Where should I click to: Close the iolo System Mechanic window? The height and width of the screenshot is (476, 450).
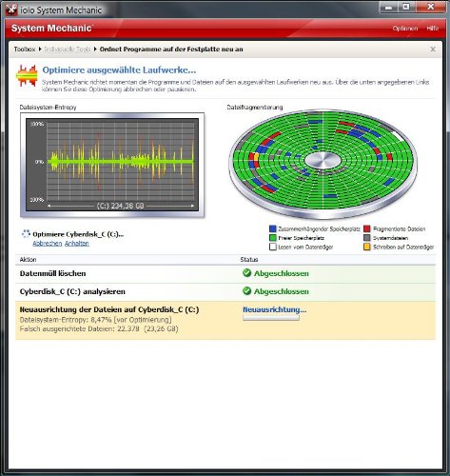(x=430, y=7)
